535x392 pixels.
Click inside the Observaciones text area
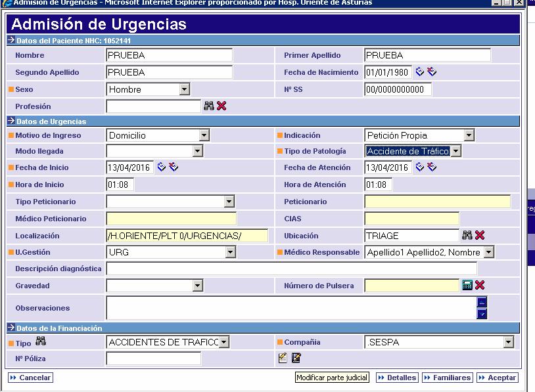(263, 307)
